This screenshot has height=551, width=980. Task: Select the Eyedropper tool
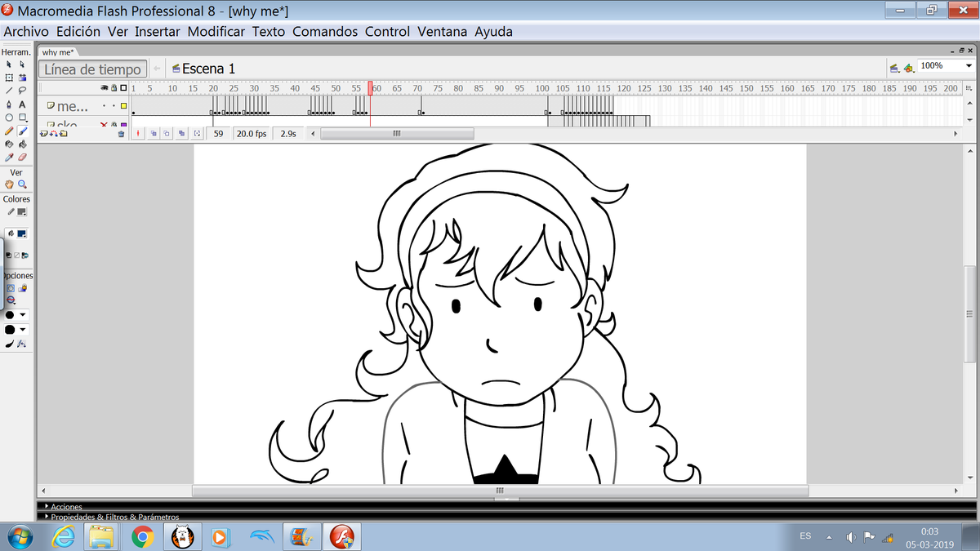click(8, 158)
